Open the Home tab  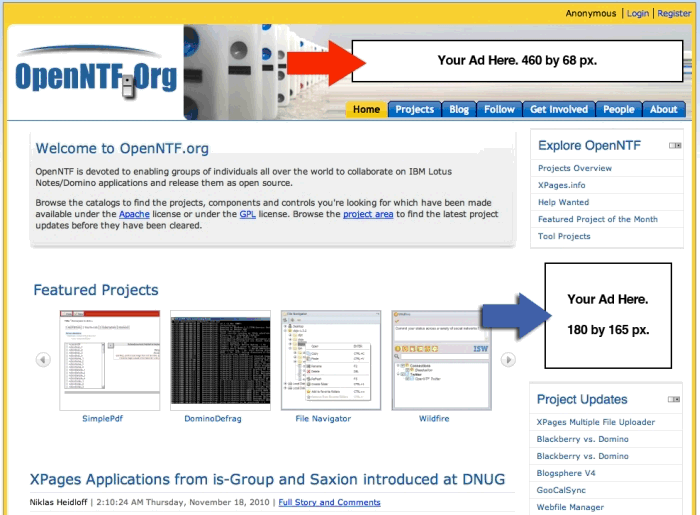click(x=366, y=109)
